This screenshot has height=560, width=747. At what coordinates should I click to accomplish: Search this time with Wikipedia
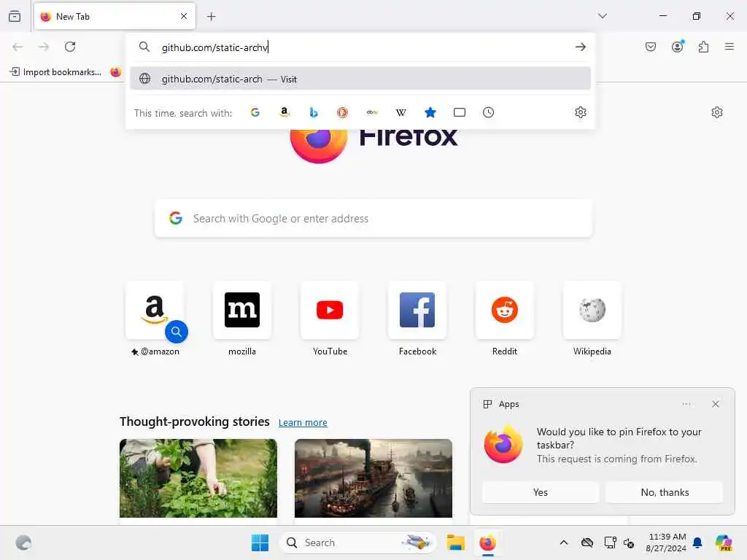point(401,112)
